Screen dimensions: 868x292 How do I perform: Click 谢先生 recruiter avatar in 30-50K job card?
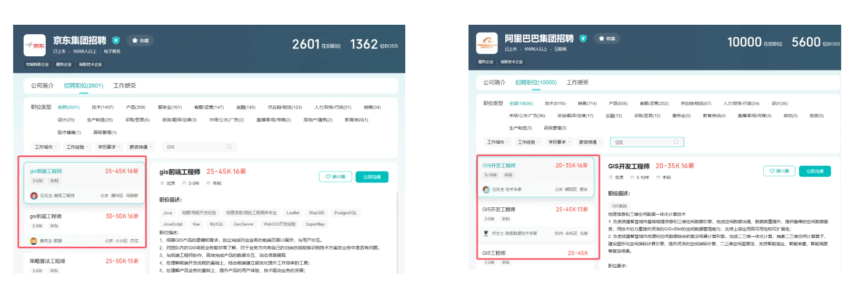34,241
